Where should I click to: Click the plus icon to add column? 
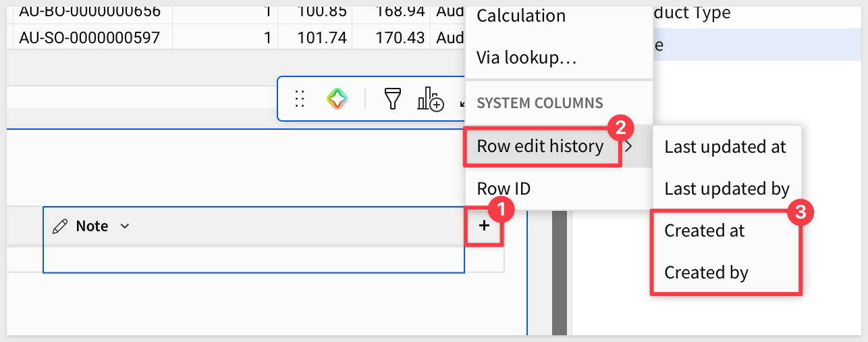[484, 226]
